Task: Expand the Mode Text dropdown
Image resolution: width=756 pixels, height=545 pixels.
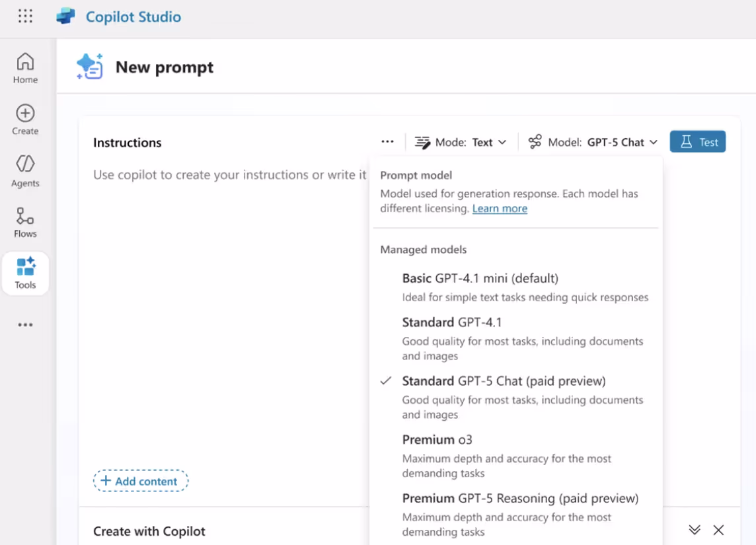Action: point(461,142)
